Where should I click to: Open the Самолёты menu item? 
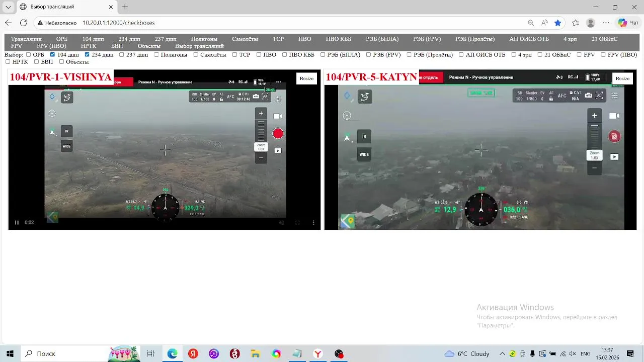(245, 39)
